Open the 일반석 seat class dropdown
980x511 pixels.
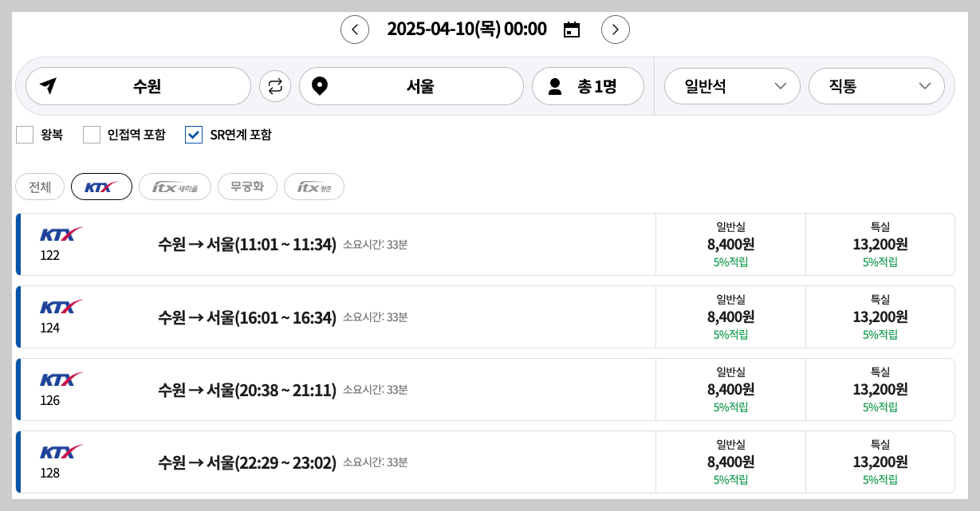pos(731,85)
